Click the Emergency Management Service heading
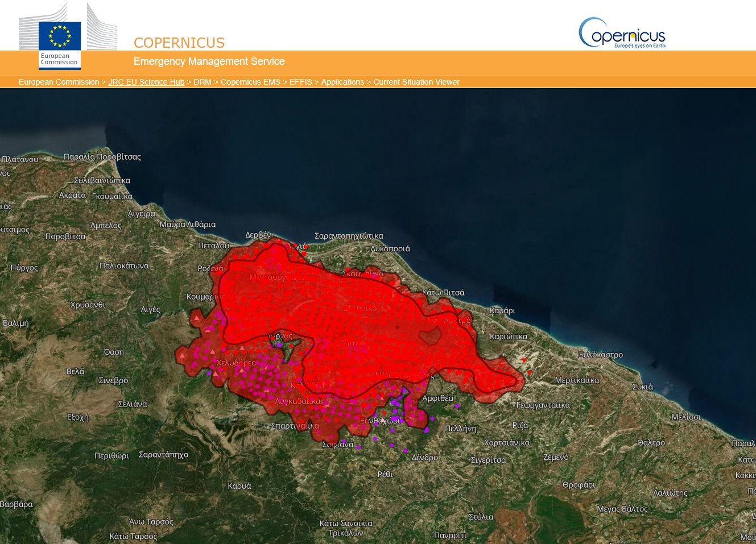The width and height of the screenshot is (756, 544). click(x=209, y=61)
